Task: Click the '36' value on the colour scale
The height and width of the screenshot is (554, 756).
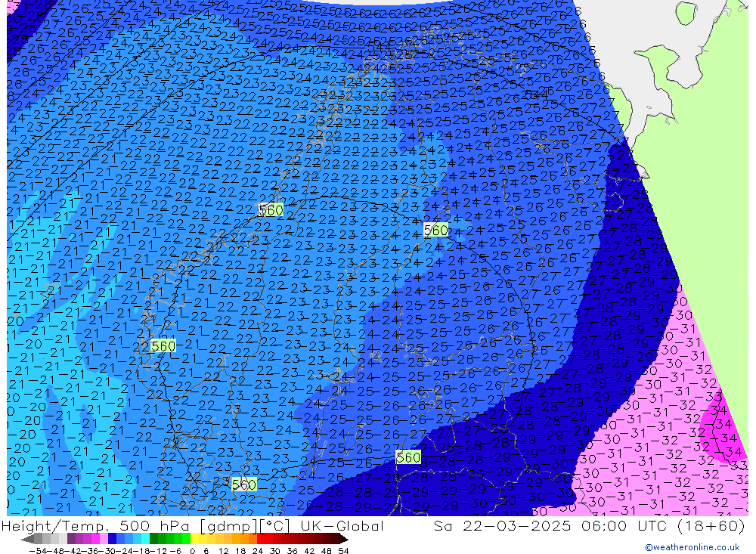Action: pos(292,551)
